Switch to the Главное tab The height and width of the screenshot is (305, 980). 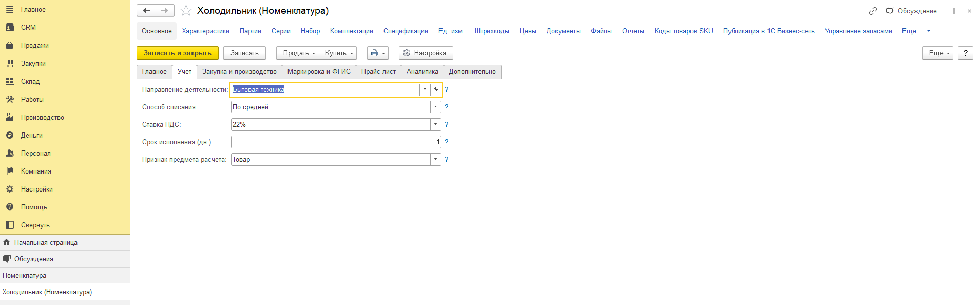coord(155,71)
